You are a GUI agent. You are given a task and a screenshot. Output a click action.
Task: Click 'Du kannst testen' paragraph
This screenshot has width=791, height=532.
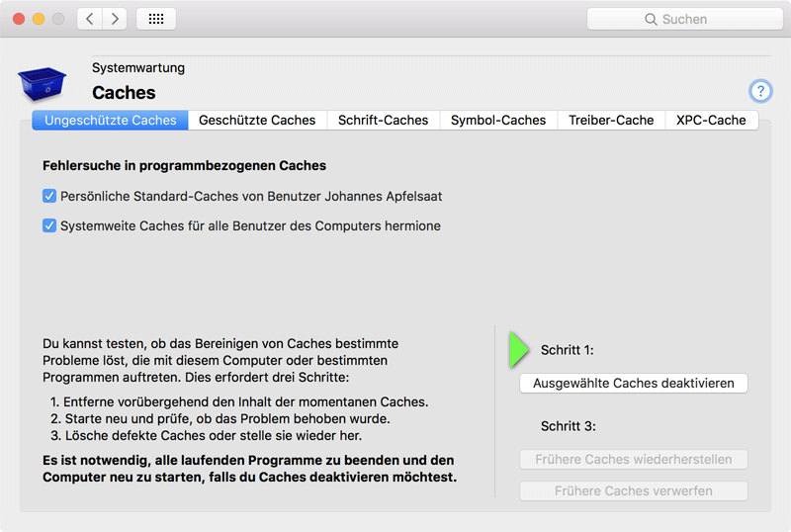pyautogui.click(x=220, y=360)
